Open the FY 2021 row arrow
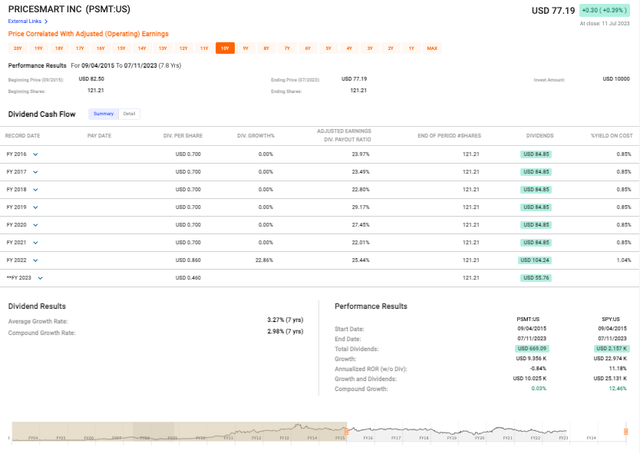 click(35, 242)
